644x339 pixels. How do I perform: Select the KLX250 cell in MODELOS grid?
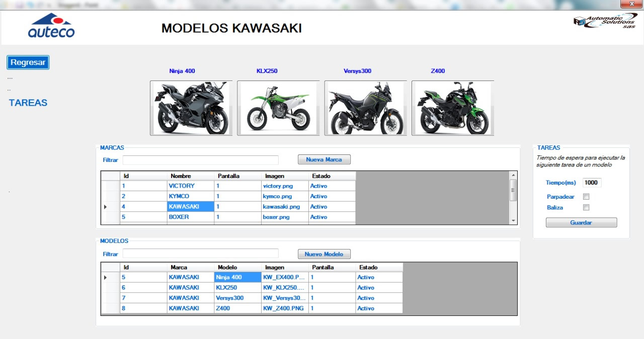click(x=238, y=288)
